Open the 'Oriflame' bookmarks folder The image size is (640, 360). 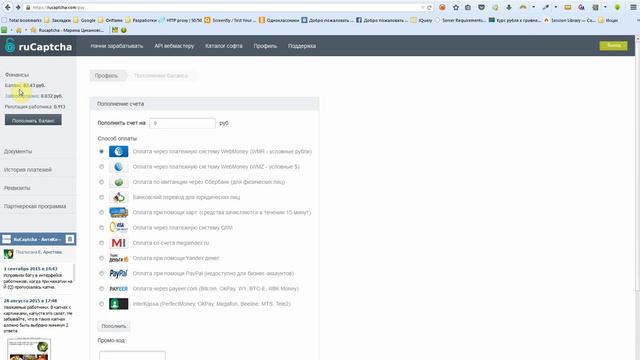click(111, 20)
